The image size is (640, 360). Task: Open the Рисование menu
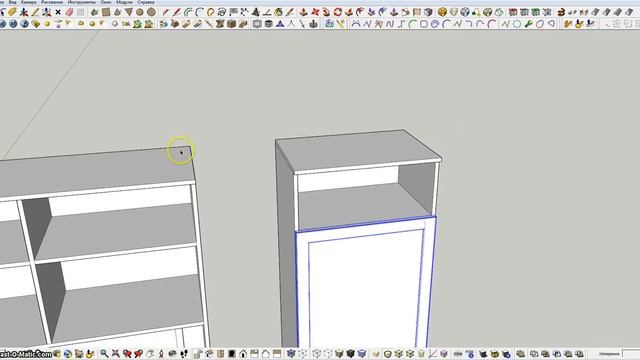(52, 2)
